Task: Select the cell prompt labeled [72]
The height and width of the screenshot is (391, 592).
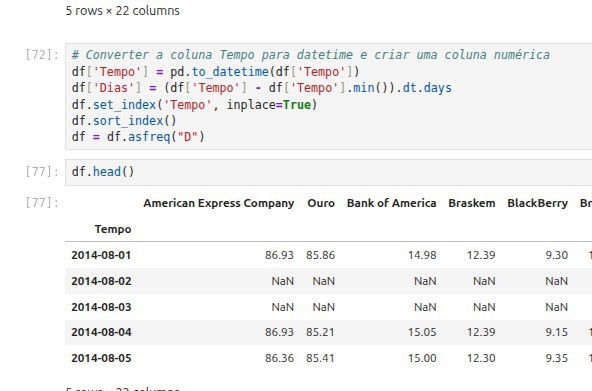Action: click(42, 55)
